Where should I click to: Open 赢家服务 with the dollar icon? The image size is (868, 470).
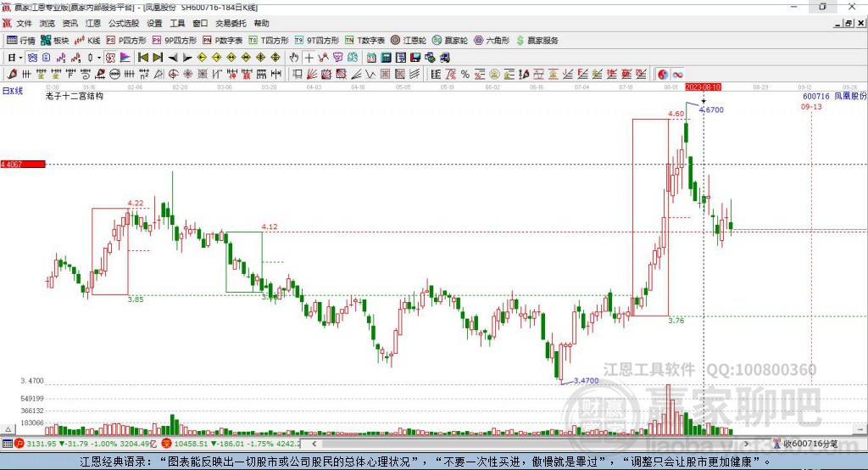click(537, 40)
